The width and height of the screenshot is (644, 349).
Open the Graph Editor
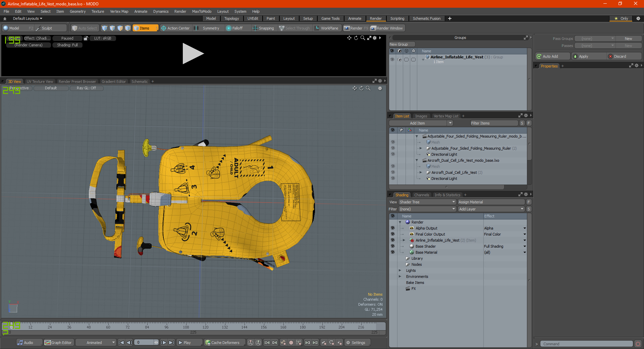click(x=58, y=343)
